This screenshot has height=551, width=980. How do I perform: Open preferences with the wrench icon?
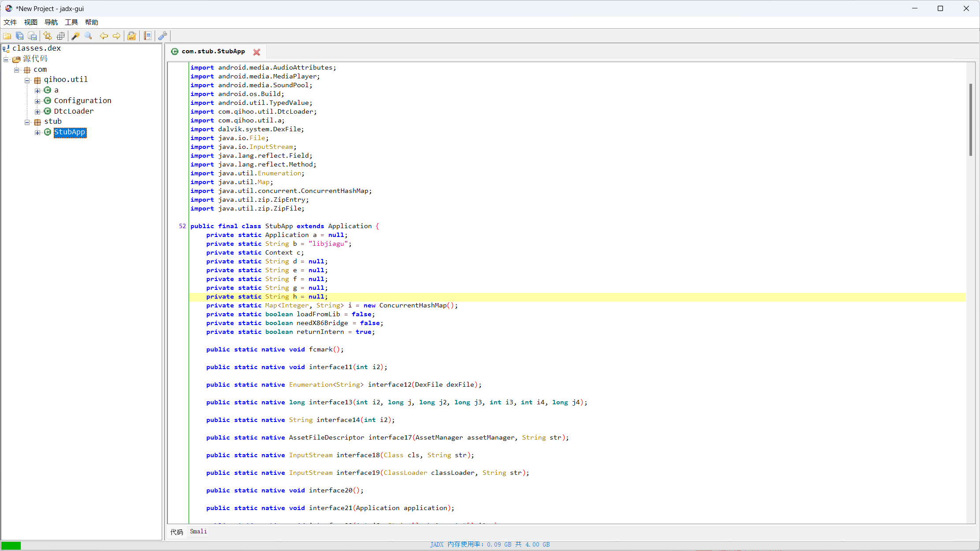pyautogui.click(x=163, y=36)
